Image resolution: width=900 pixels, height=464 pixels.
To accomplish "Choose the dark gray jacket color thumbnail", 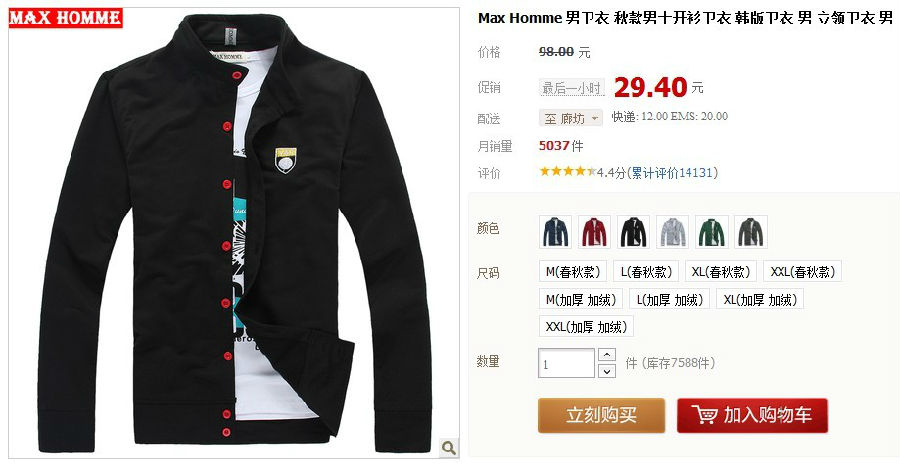I will coord(751,232).
